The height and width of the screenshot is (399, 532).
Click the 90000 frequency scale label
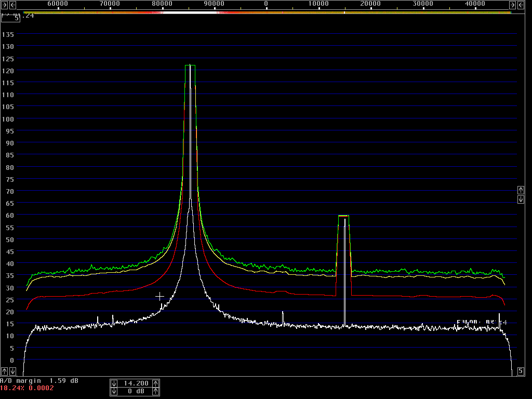click(214, 4)
